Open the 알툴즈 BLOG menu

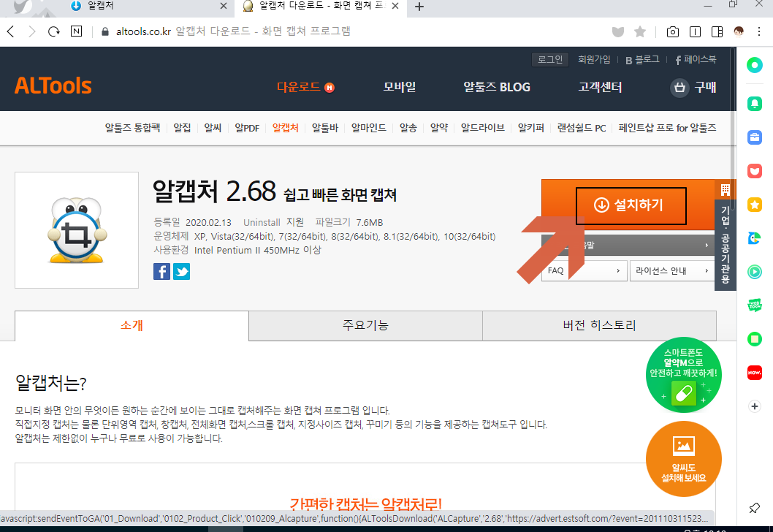[x=497, y=87]
